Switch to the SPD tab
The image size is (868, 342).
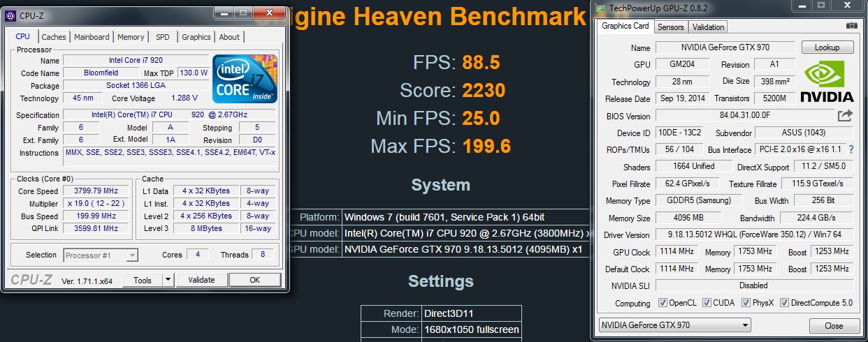pyautogui.click(x=162, y=37)
